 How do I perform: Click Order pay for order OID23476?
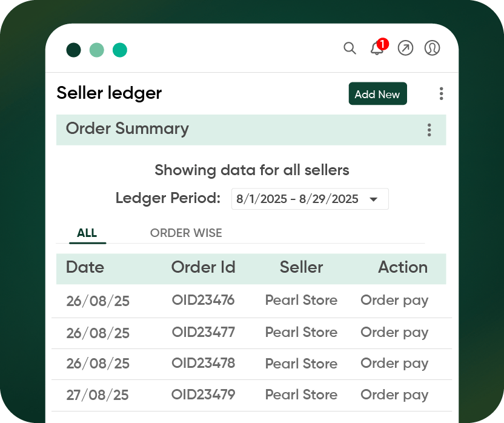394,301
